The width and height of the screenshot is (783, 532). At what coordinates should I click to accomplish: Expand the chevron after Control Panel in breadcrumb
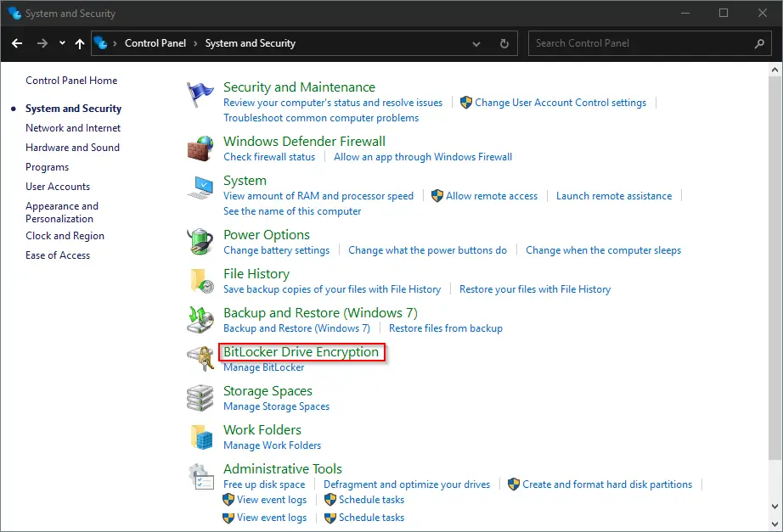[195, 43]
